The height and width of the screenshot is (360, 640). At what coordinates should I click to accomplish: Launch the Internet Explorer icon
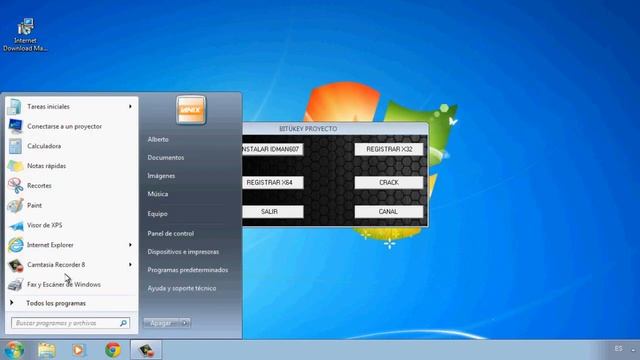[x=16, y=245]
